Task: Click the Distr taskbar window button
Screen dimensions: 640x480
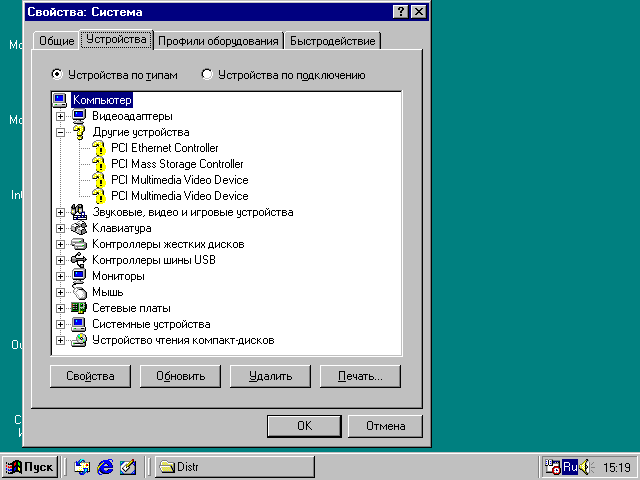Action: pyautogui.click(x=235, y=467)
